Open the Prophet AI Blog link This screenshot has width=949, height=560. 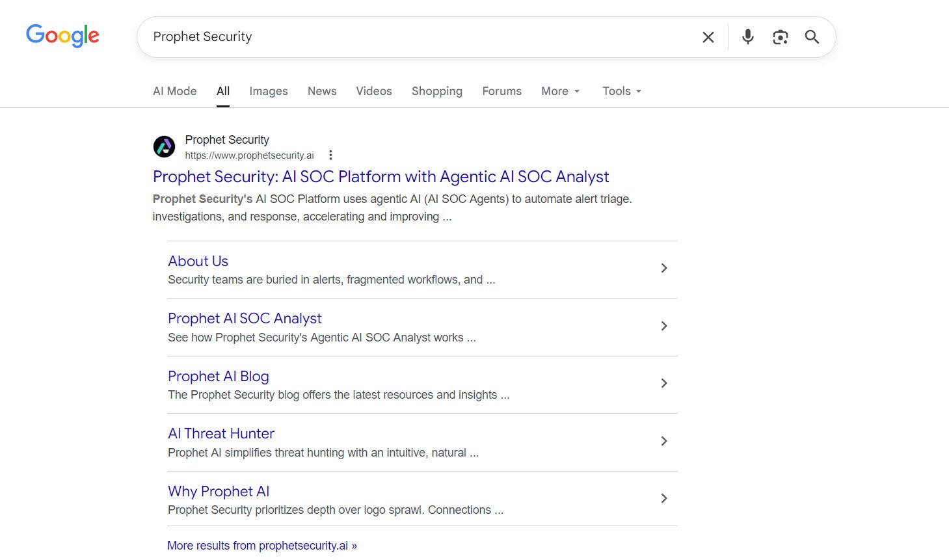click(x=218, y=376)
